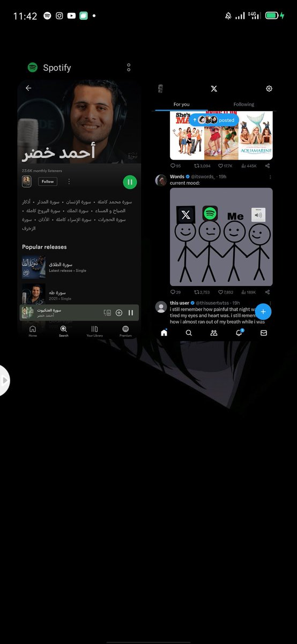Screen dimensions: 297x644
Task: Open Your Library tab in Spotify
Action: (94, 331)
